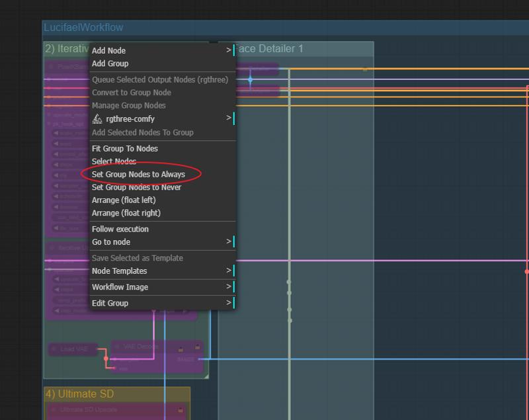Expand the rgthree-comfy submenu arrow

click(229, 118)
